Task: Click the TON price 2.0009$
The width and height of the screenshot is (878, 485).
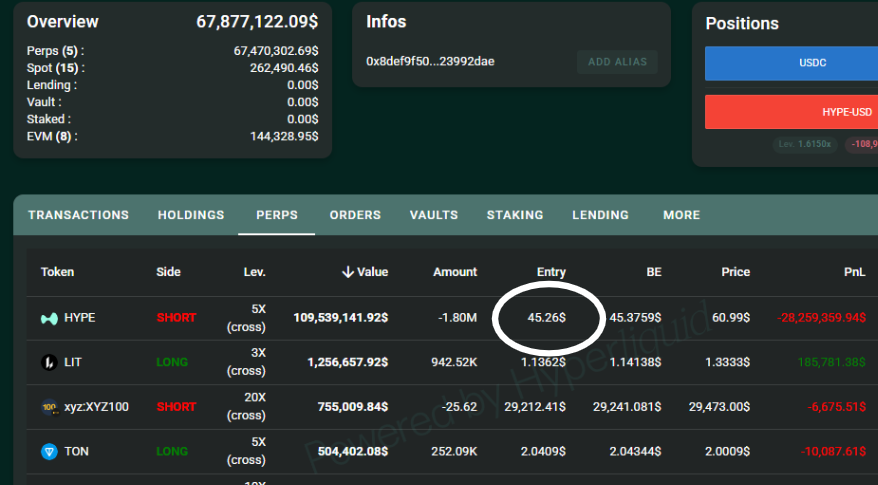Action: [727, 451]
